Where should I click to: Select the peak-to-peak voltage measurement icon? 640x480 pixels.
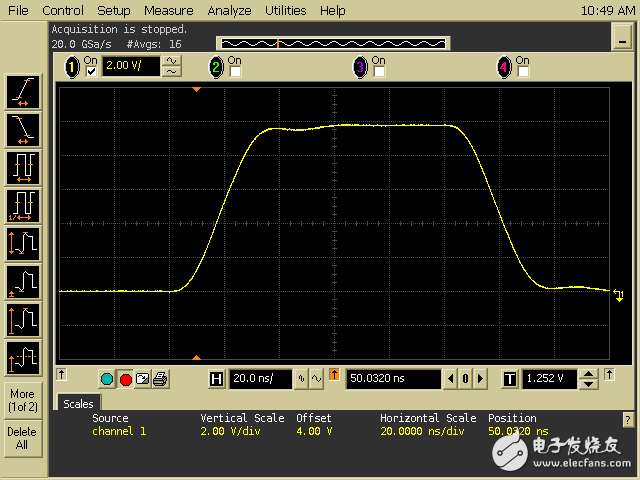[x=23, y=243]
